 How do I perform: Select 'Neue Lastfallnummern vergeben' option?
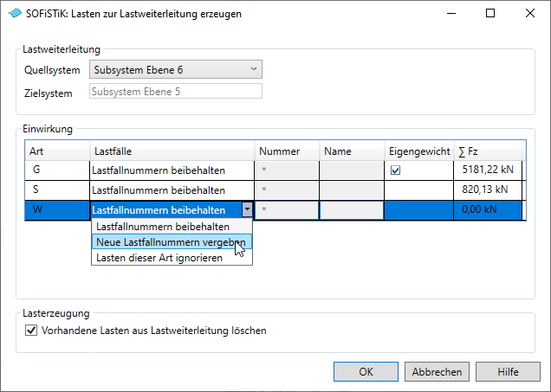[x=171, y=242]
